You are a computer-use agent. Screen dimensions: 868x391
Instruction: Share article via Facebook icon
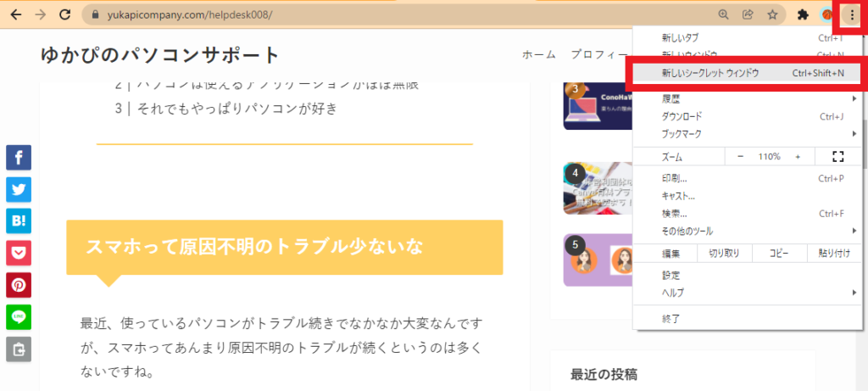[19, 157]
